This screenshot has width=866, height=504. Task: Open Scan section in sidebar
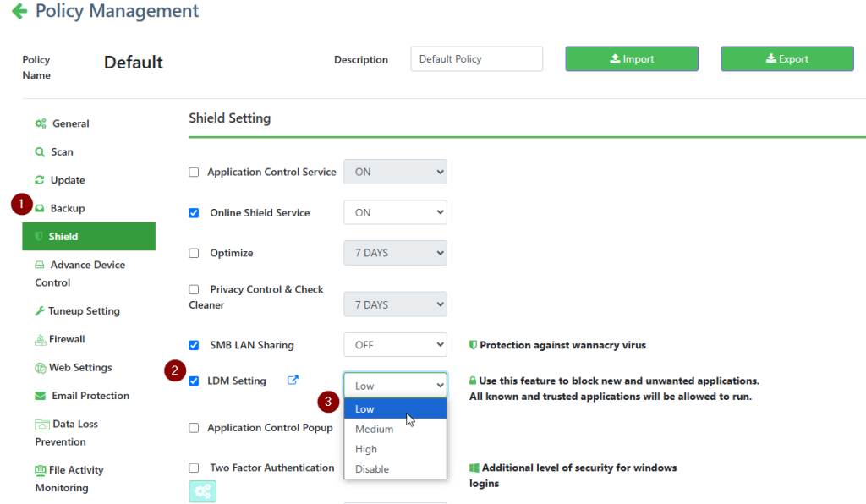[x=62, y=152]
